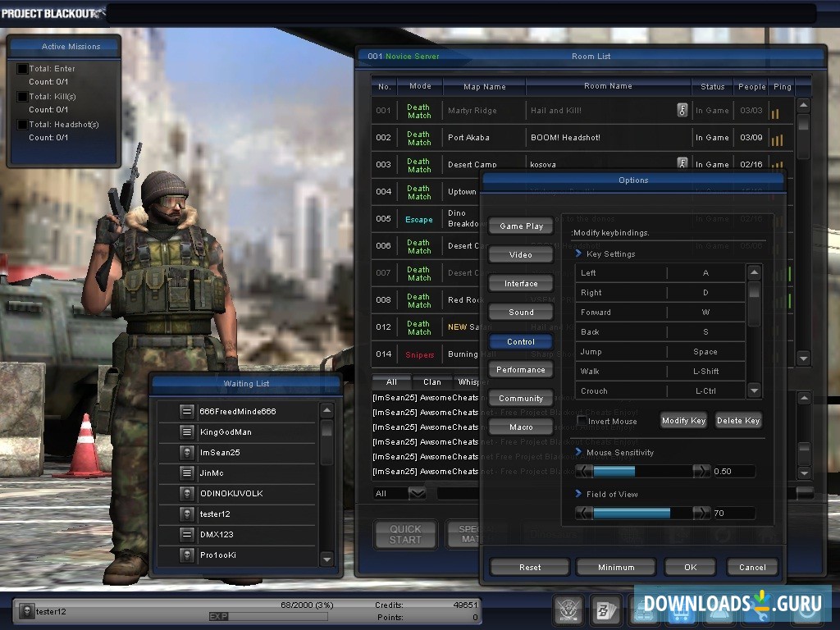Open the Whisper chat tab
840x630 pixels.
tap(470, 382)
